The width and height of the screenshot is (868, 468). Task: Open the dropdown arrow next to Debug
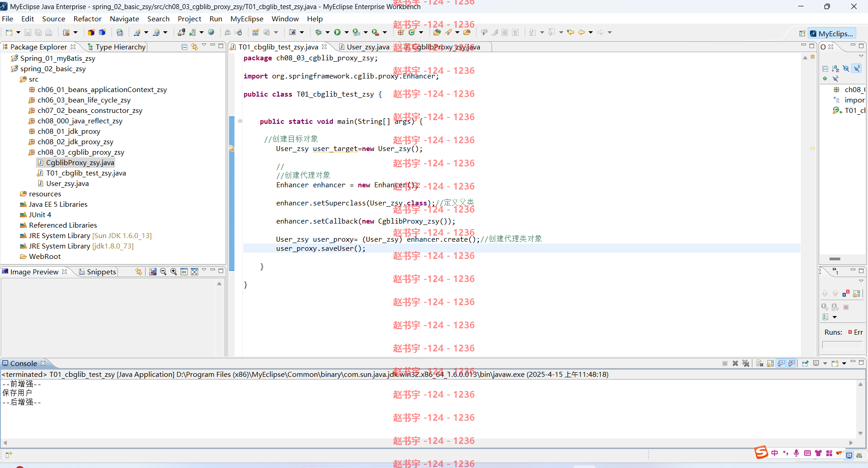327,32
